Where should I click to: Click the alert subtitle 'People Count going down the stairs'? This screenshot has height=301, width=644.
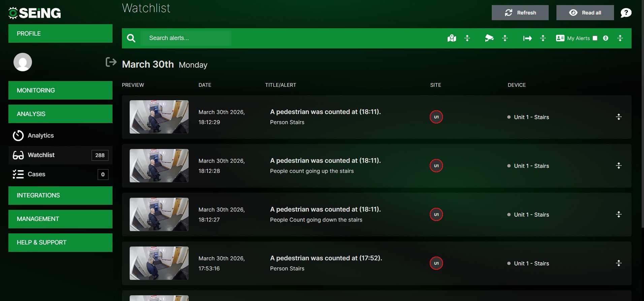[316, 220]
